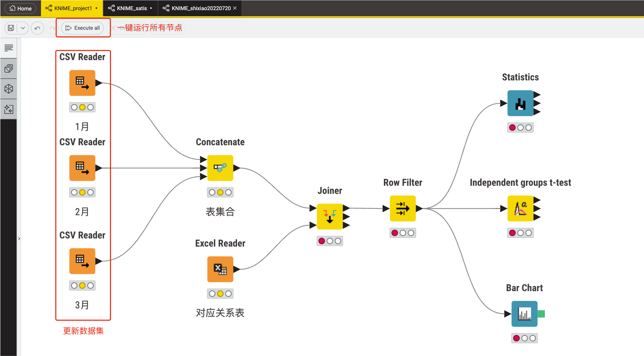Click the t-test node status indicator

(520, 233)
